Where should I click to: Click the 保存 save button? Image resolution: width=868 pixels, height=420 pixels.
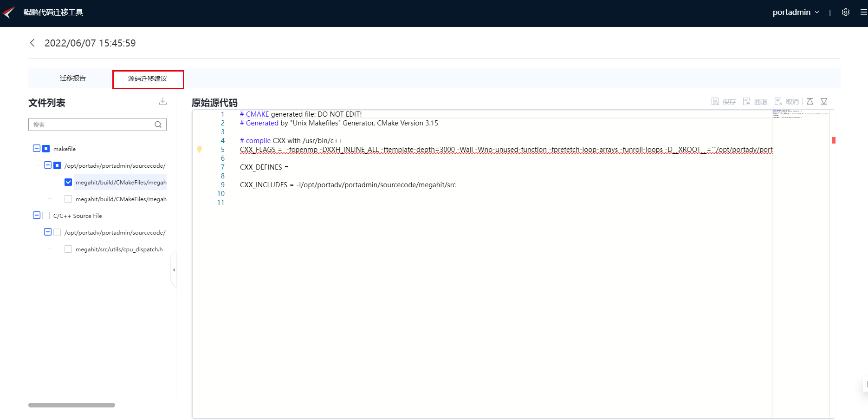pyautogui.click(x=724, y=101)
